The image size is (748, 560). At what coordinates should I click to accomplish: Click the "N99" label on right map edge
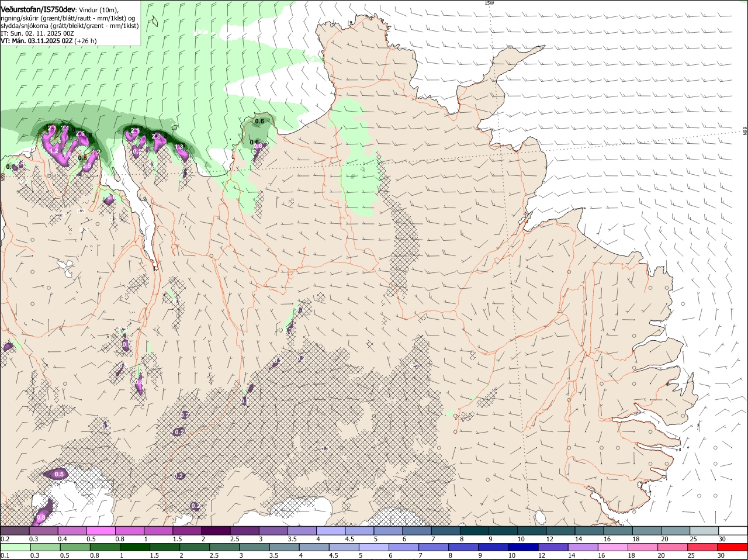click(745, 132)
